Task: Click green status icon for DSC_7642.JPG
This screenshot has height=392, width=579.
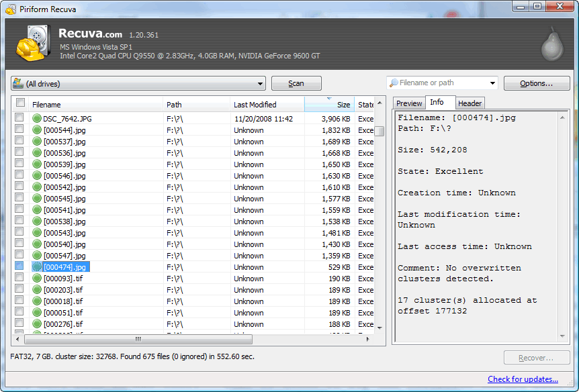Action: (36, 119)
